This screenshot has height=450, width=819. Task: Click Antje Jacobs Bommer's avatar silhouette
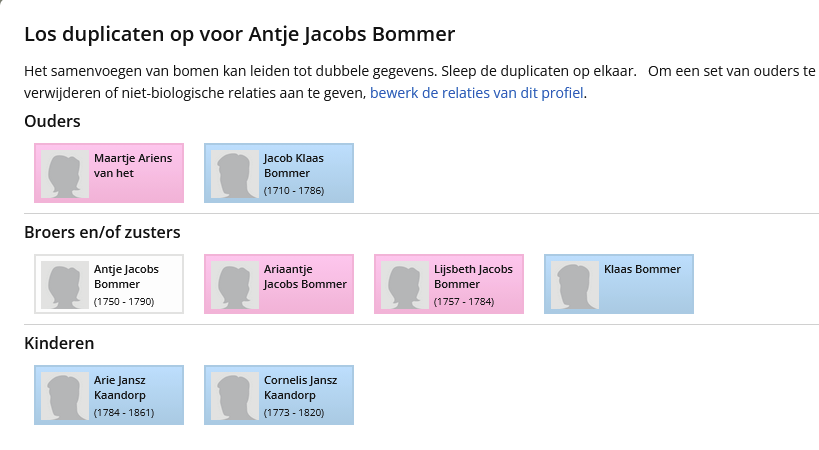65,285
